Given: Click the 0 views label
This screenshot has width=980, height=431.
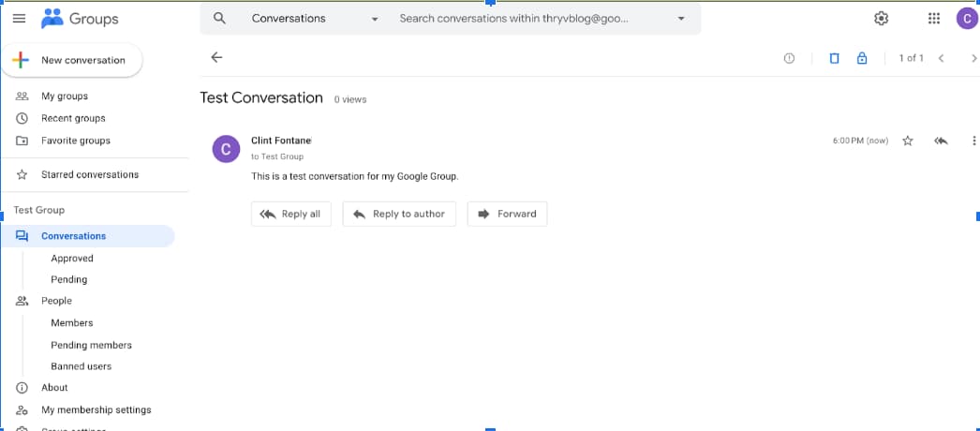Looking at the screenshot, I should pos(350,100).
